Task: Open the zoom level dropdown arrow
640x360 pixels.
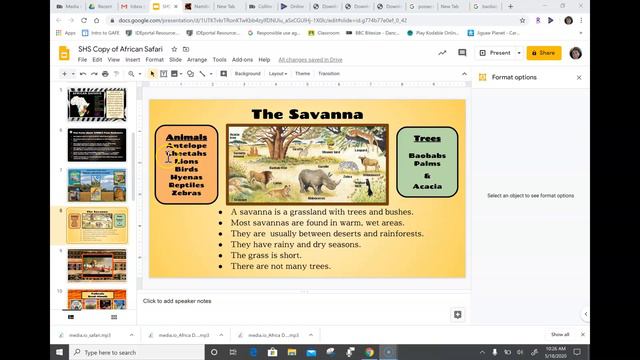Action: click(140, 74)
